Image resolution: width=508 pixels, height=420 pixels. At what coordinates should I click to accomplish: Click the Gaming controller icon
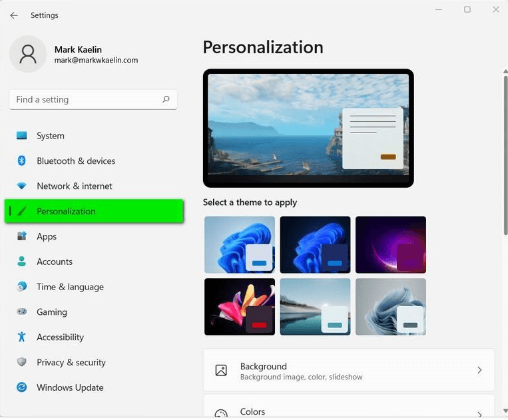[x=22, y=312]
